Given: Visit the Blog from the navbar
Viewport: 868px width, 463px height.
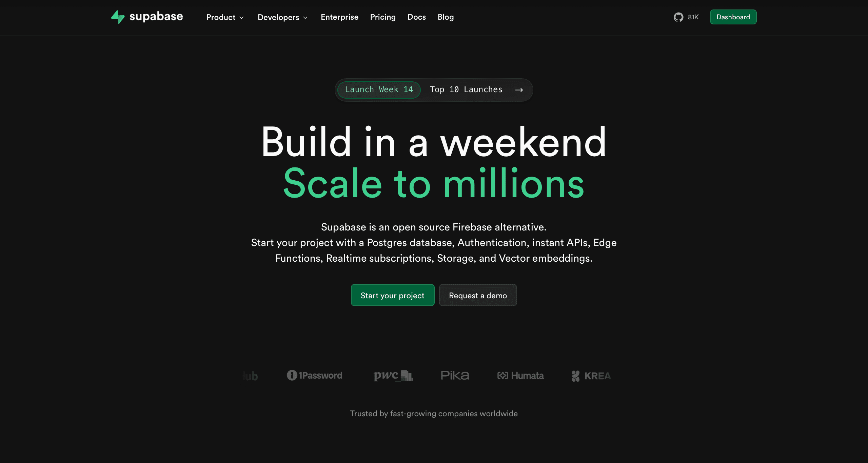Looking at the screenshot, I should (x=446, y=17).
